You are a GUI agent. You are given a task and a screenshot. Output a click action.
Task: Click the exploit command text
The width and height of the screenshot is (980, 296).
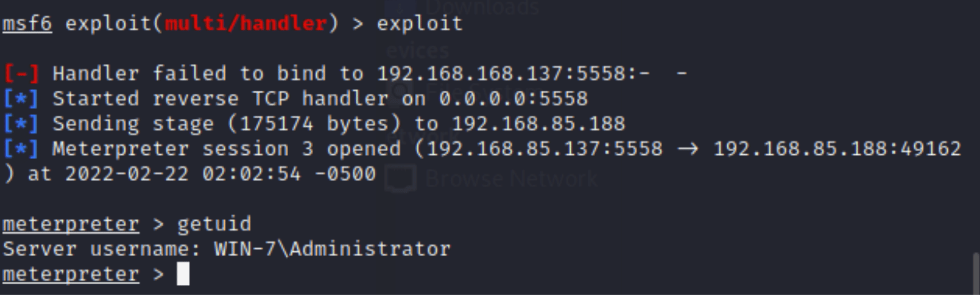coord(419,24)
